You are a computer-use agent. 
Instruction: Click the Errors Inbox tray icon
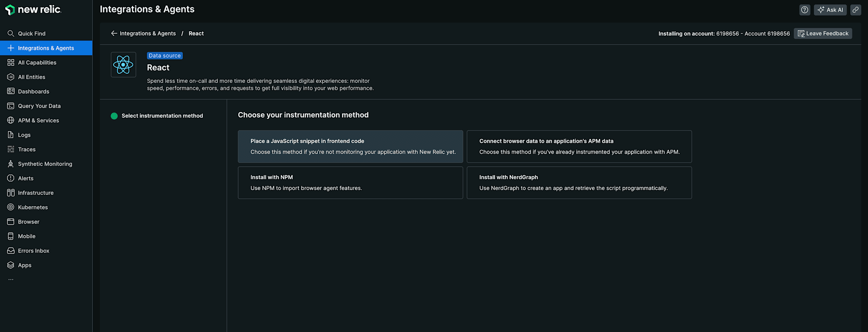pos(11,251)
